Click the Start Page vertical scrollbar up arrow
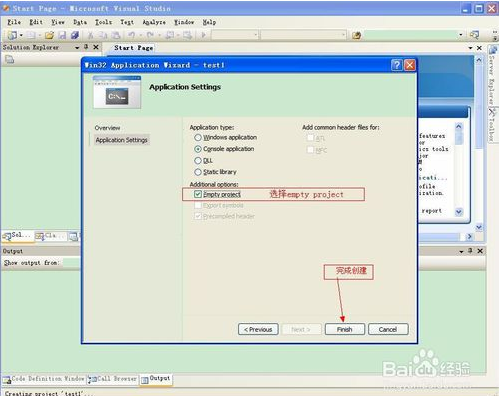This screenshot has height=396, width=500. pos(479,60)
